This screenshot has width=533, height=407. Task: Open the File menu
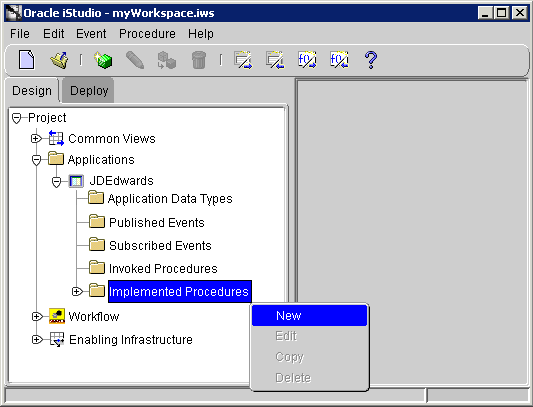(20, 34)
